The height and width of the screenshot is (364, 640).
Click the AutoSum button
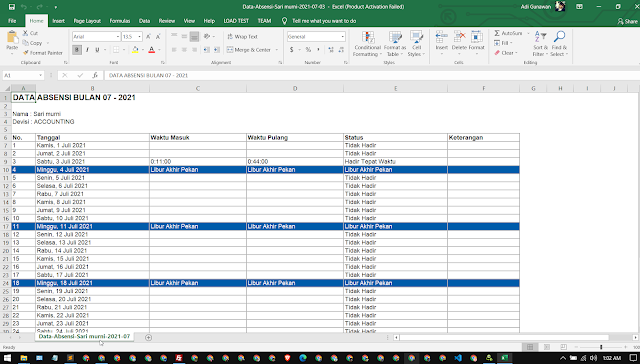pos(508,33)
